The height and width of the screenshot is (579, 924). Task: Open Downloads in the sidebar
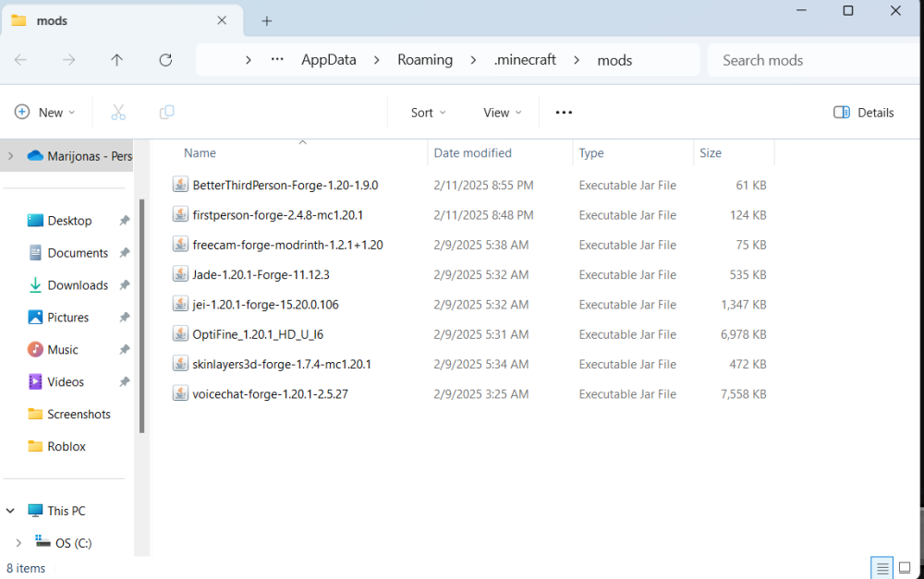78,285
